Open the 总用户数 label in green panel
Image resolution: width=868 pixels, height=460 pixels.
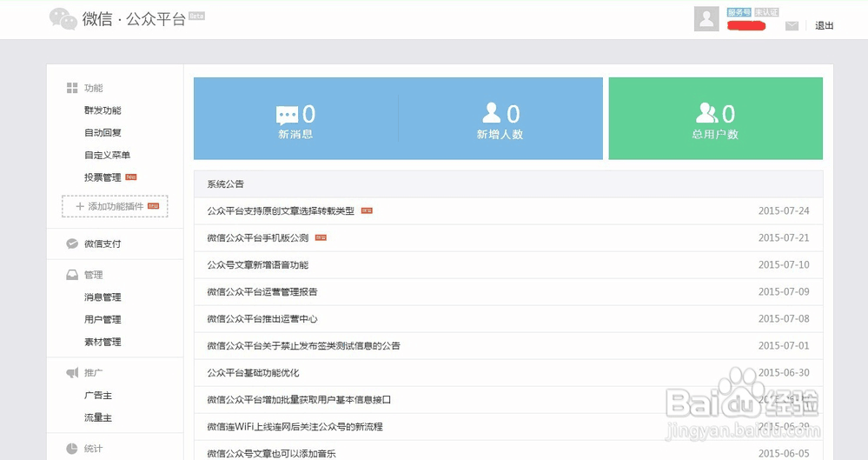pos(715,134)
